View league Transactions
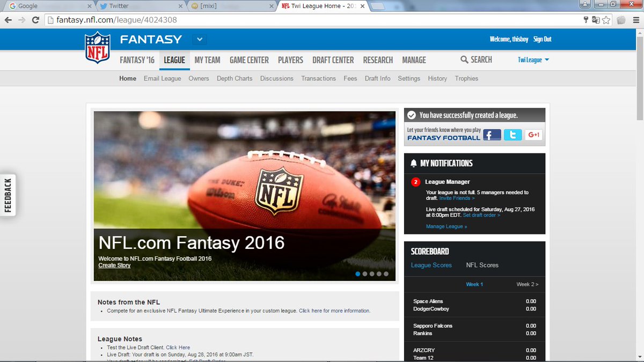 (x=318, y=78)
